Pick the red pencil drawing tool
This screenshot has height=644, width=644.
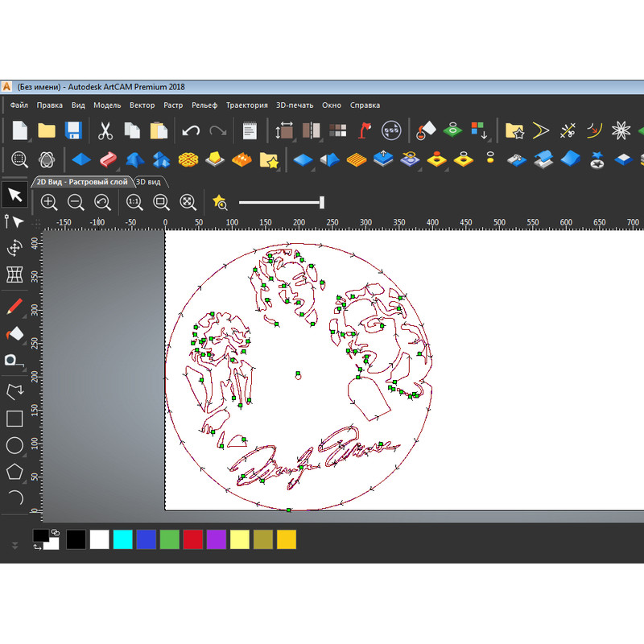pos(14,307)
